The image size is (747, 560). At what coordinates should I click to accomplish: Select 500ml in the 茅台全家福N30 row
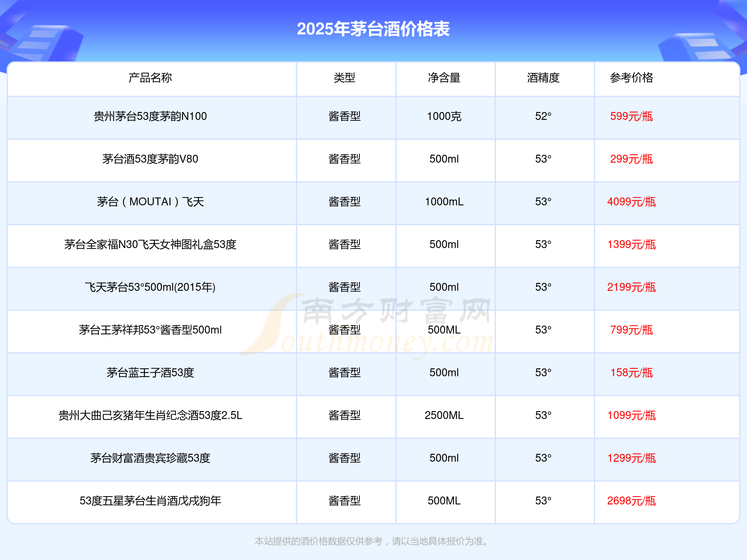(x=444, y=244)
